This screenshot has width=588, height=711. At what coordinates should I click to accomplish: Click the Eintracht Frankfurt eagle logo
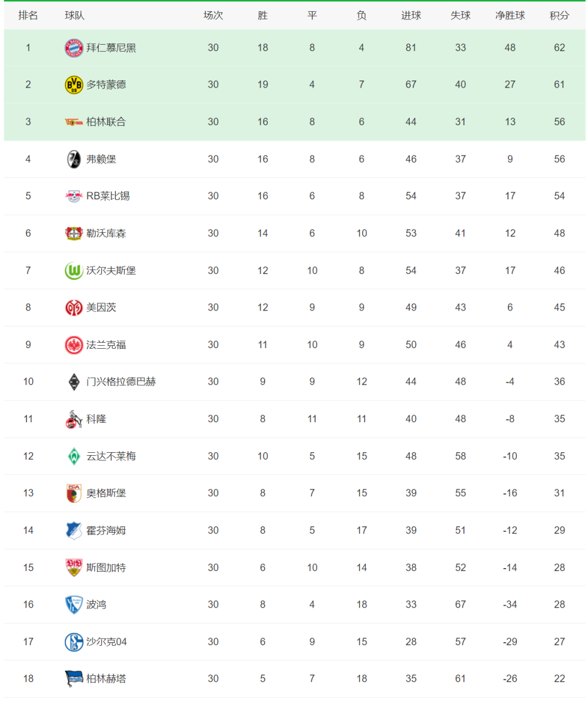73,345
